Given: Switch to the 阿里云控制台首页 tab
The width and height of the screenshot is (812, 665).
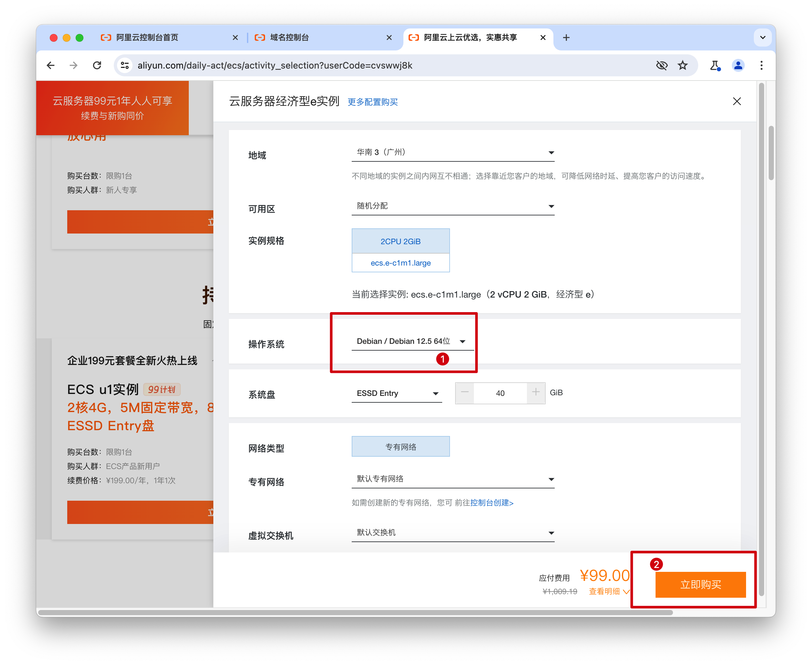Looking at the screenshot, I should coord(168,38).
